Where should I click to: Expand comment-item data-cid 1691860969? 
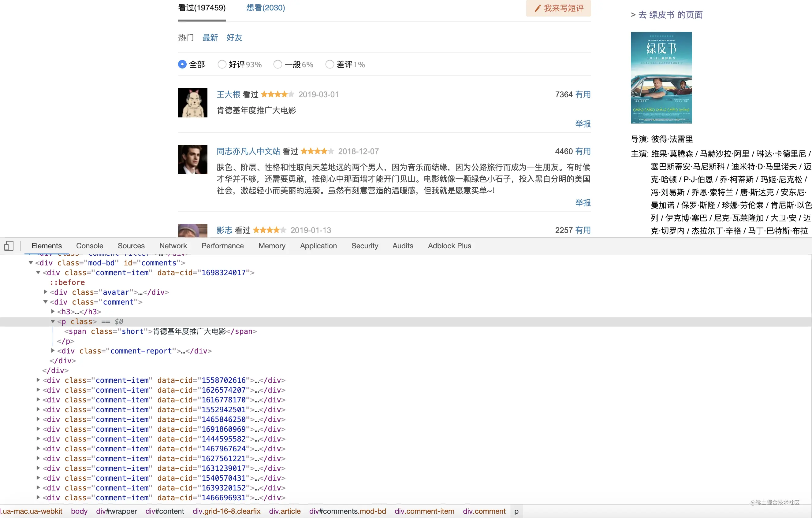pos(38,429)
